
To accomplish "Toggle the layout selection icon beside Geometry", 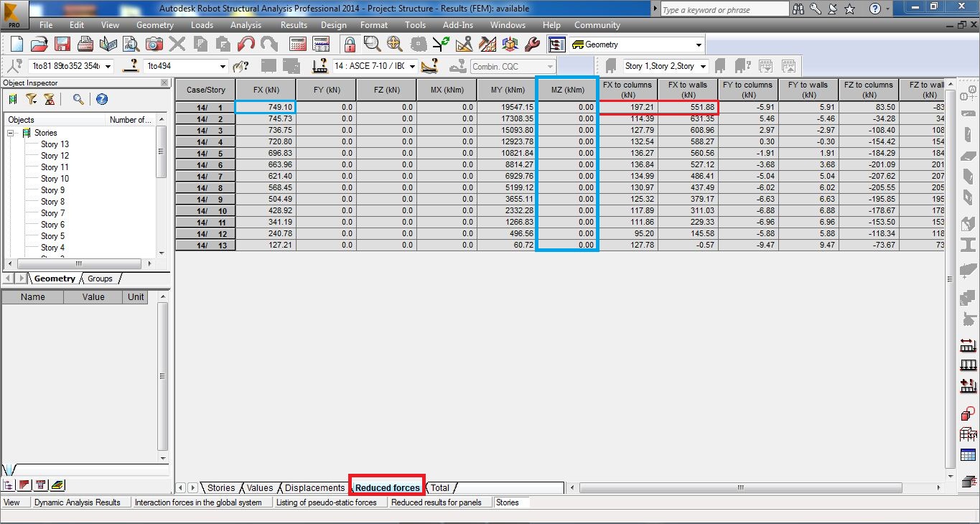I will 557,45.
